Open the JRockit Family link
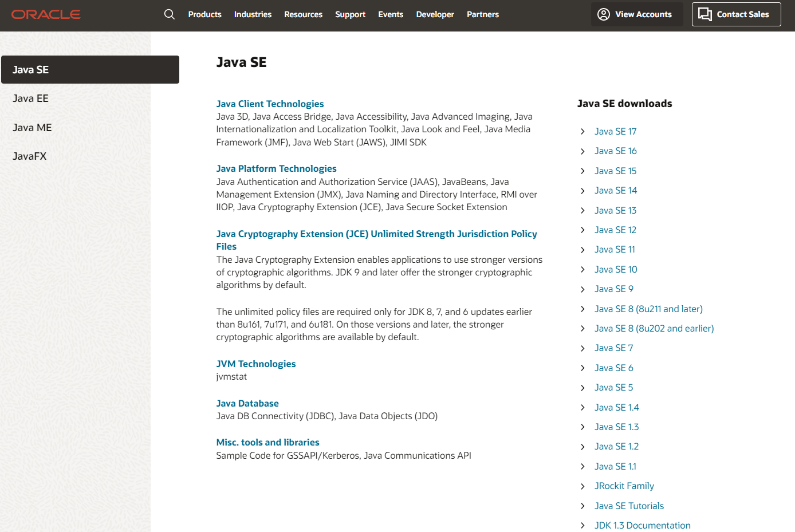Viewport: 795px width, 532px height. pos(624,486)
